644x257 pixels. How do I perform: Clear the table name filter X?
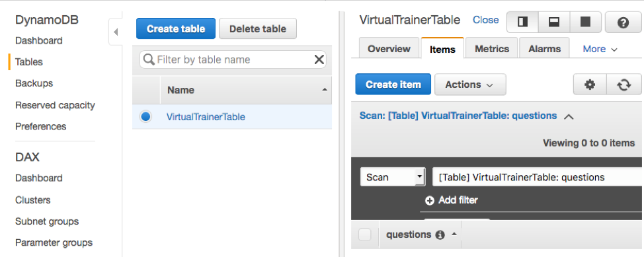pyautogui.click(x=319, y=60)
